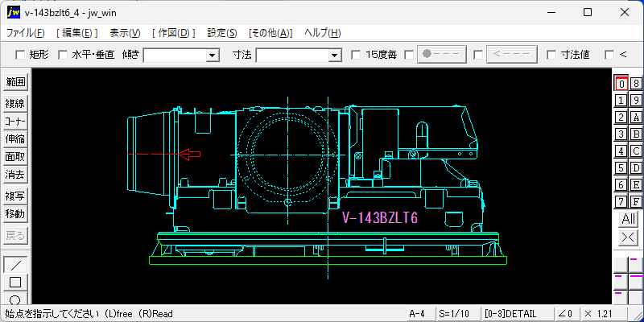Select layer 5 button
Image resolution: width=644 pixels, height=322 pixels.
(621, 168)
